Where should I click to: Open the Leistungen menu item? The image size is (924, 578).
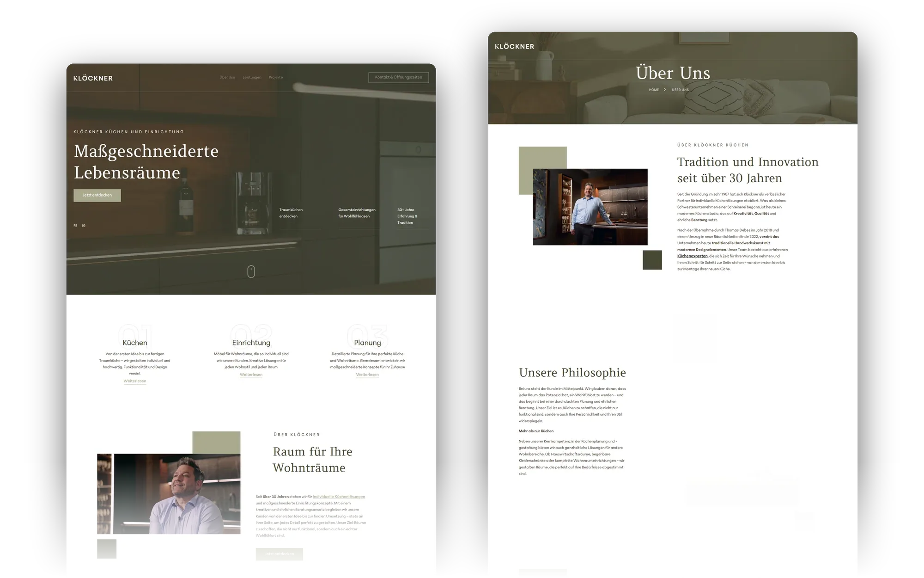coord(252,77)
